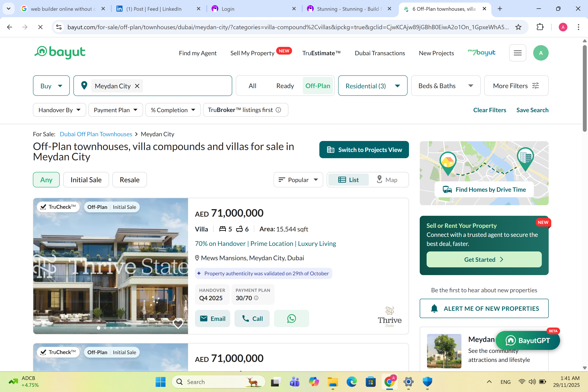Click Switch to Projects View button
Image resolution: width=588 pixels, height=392 pixels.
pyautogui.click(x=364, y=150)
